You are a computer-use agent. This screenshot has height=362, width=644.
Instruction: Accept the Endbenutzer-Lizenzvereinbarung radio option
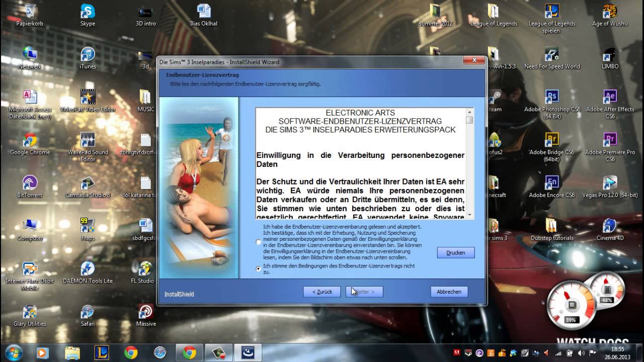coord(259,242)
